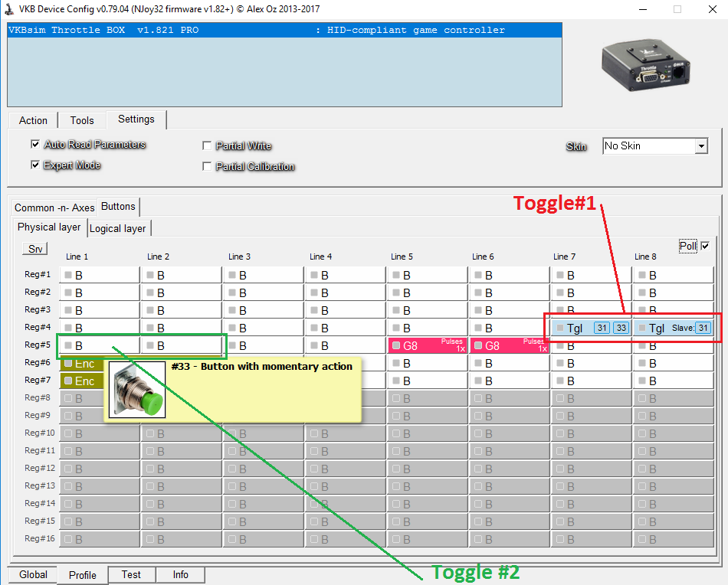The height and width of the screenshot is (585, 728).
Task: Open the Test bottom tab
Action: click(131, 574)
